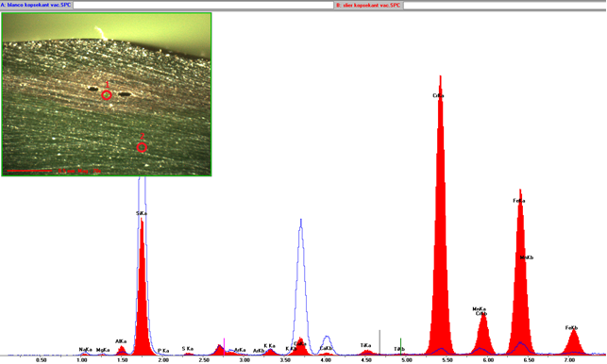
Task: Select the K Ka peak label
Action: (269, 346)
